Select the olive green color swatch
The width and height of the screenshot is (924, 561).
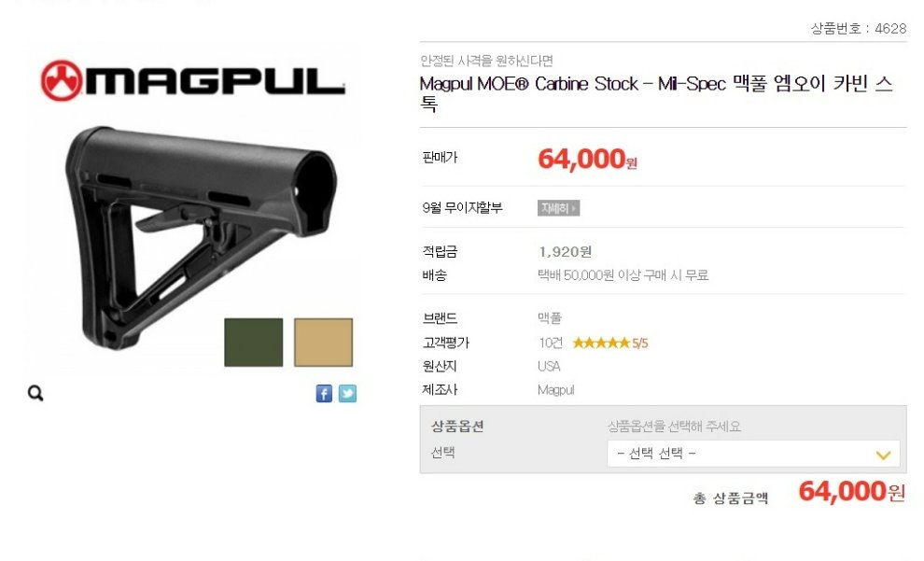(x=253, y=343)
